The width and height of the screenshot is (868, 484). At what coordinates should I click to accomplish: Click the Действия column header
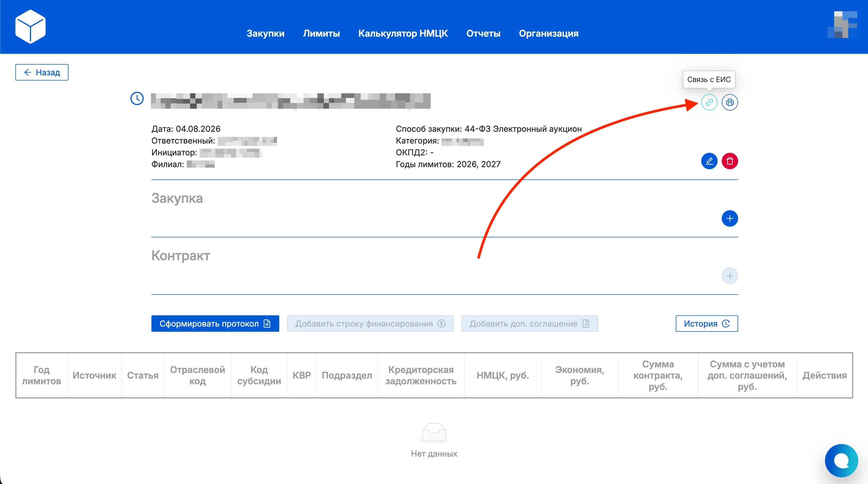824,376
